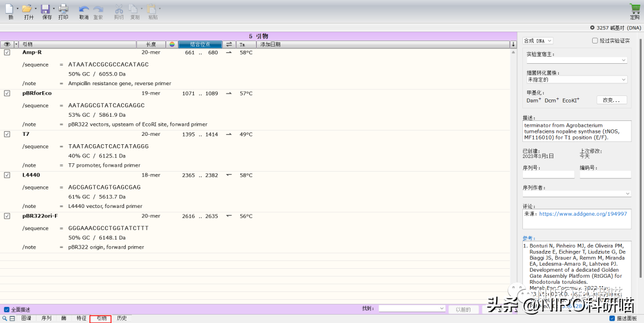Click the 序列号 input field
644x323 pixels.
[548, 175]
